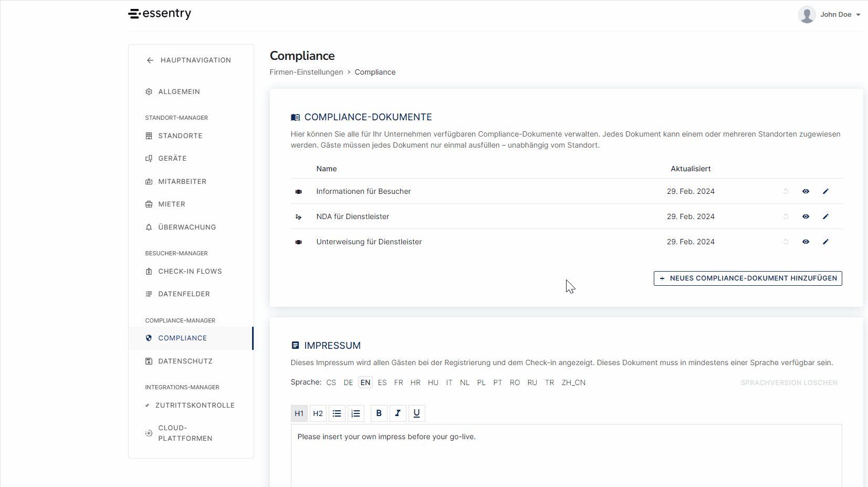Click Sprachversion löschen button
Image resolution: width=868 pixels, height=487 pixels.
(789, 383)
